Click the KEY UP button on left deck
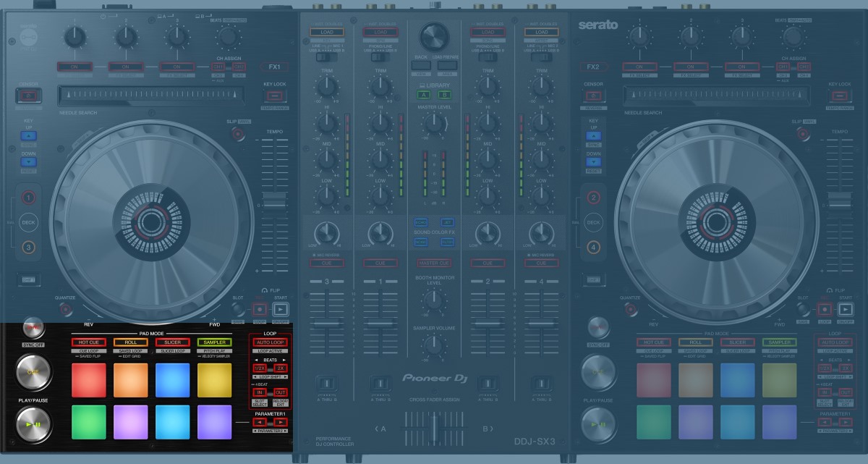 (28, 135)
